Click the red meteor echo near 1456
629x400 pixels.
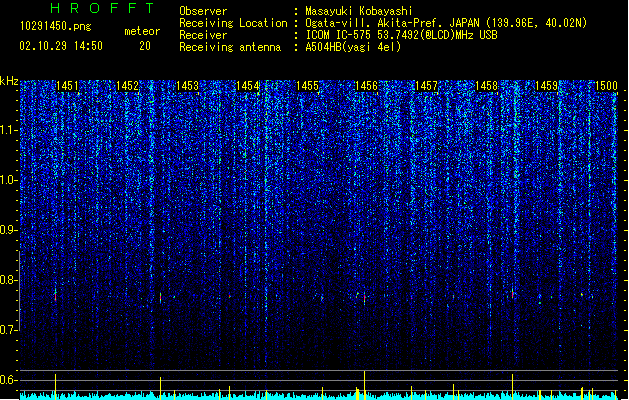click(x=364, y=299)
